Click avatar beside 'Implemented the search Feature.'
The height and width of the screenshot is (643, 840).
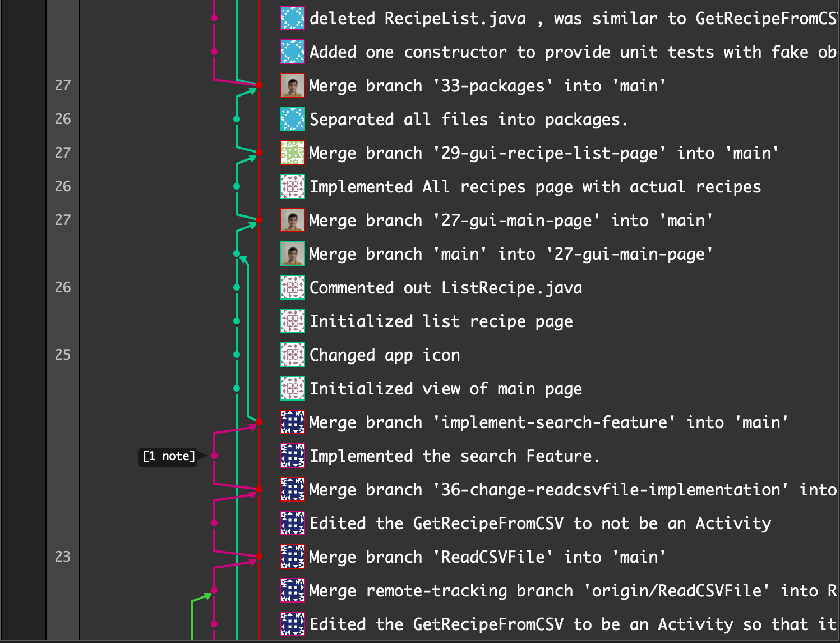(x=293, y=456)
